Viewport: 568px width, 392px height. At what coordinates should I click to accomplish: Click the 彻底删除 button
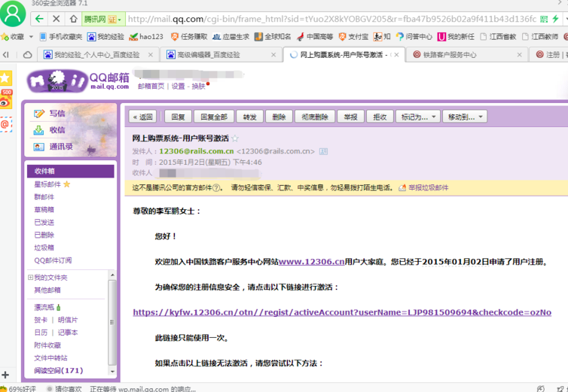coord(315,117)
